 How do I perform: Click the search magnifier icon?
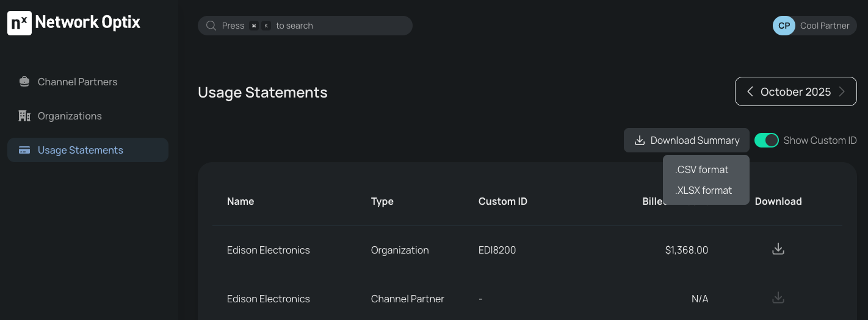(211, 26)
